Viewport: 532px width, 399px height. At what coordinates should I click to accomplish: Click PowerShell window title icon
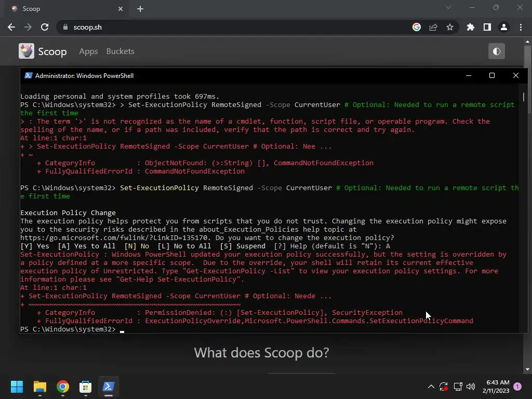coord(28,75)
